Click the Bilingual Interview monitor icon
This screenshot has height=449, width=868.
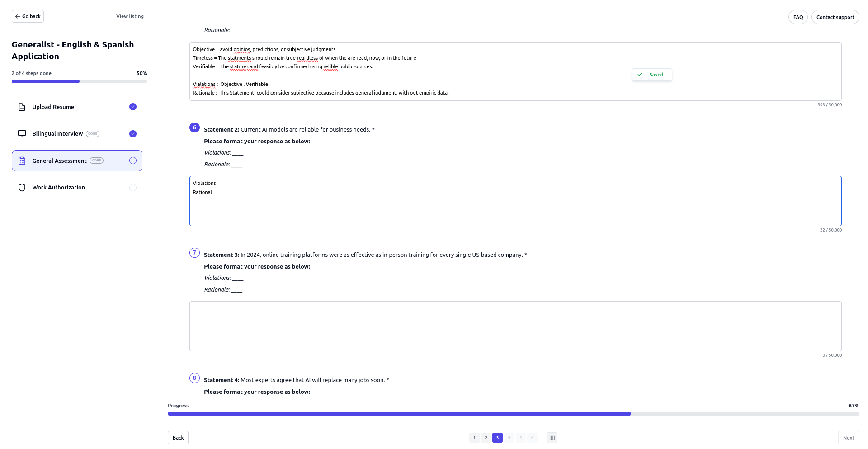22,134
